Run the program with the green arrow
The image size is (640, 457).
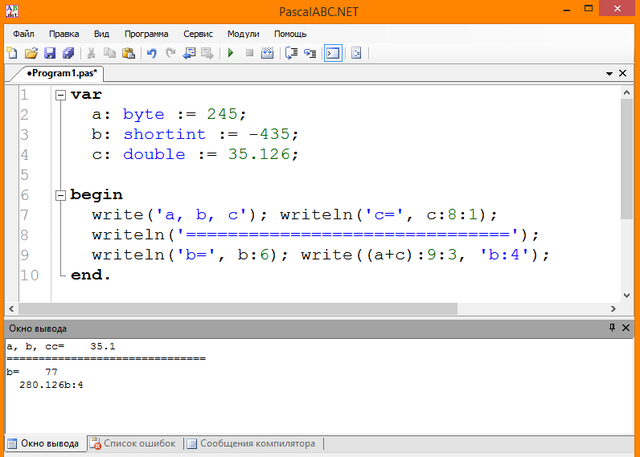click(x=231, y=53)
